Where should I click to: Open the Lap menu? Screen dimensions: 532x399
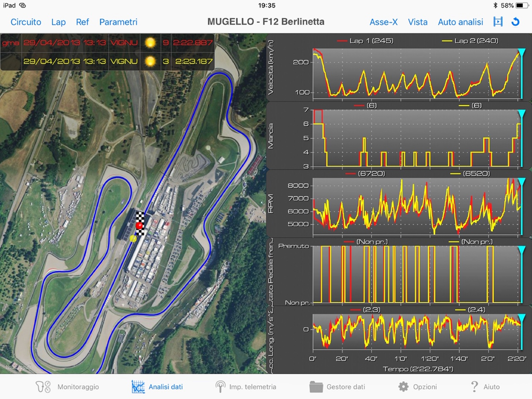click(58, 22)
